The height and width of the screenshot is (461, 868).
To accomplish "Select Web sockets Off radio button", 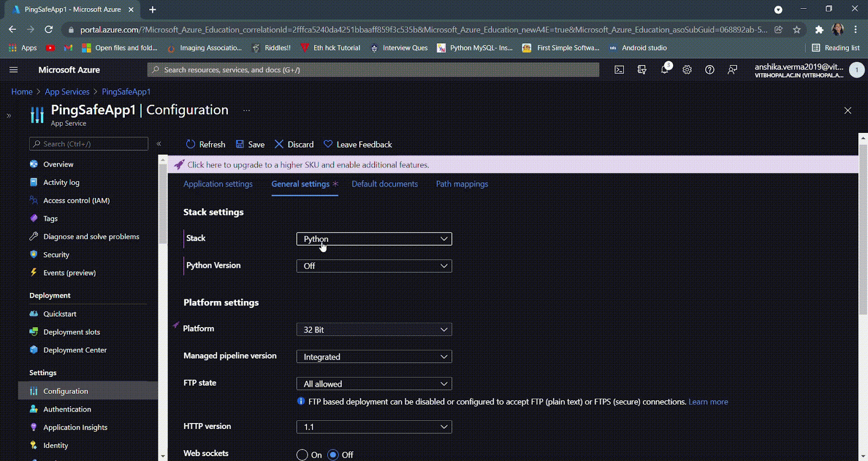I will (x=333, y=454).
